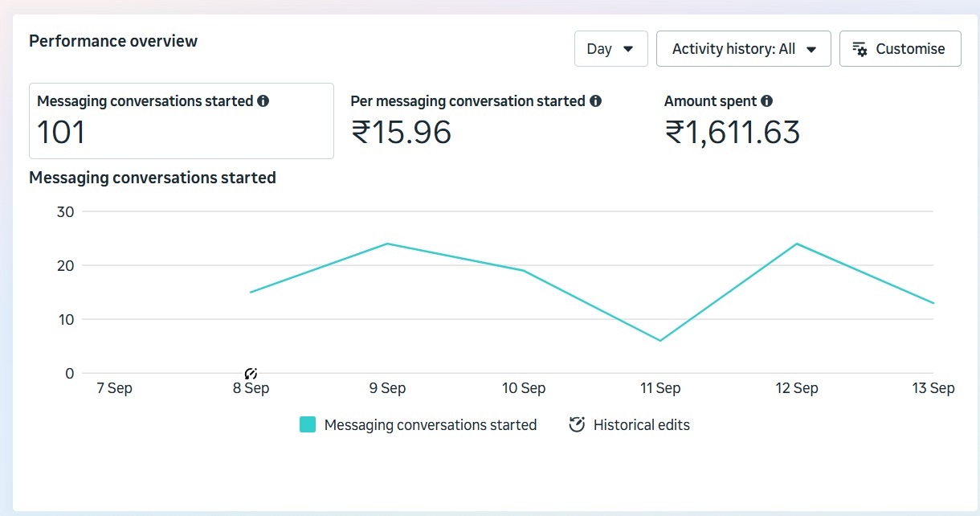Click the 30 y-axis label
Image resolution: width=980 pixels, height=516 pixels.
coord(65,212)
